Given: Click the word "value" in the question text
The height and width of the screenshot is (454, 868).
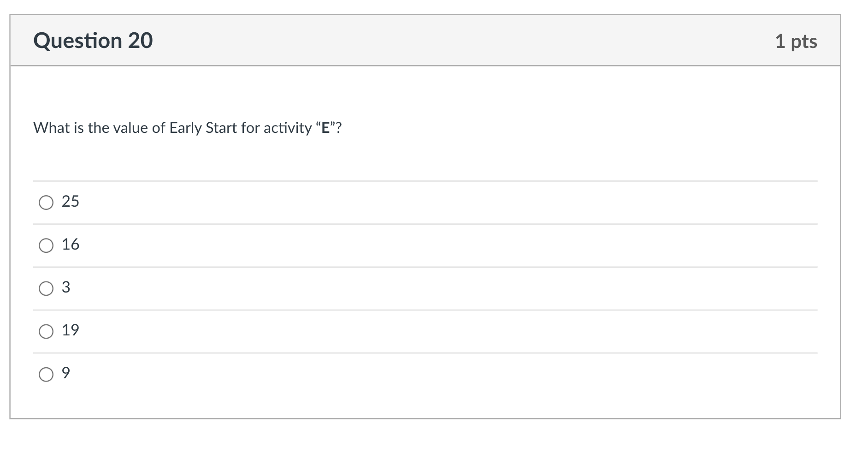Looking at the screenshot, I should [130, 128].
